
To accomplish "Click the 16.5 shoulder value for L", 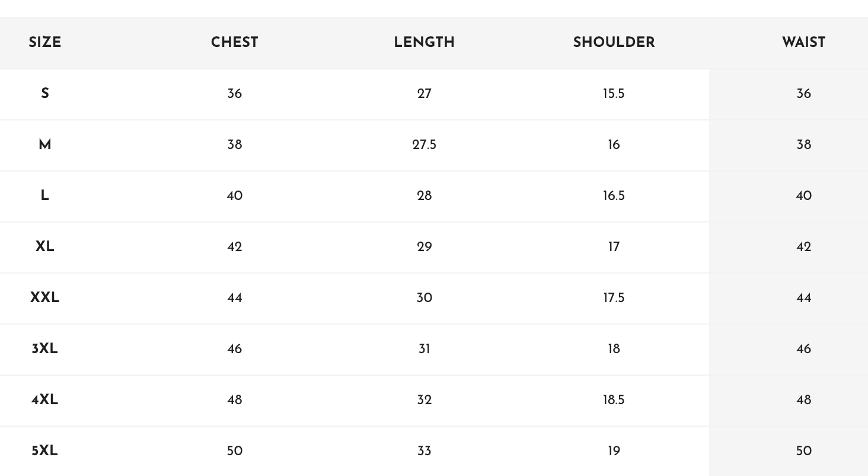I will click(614, 196).
